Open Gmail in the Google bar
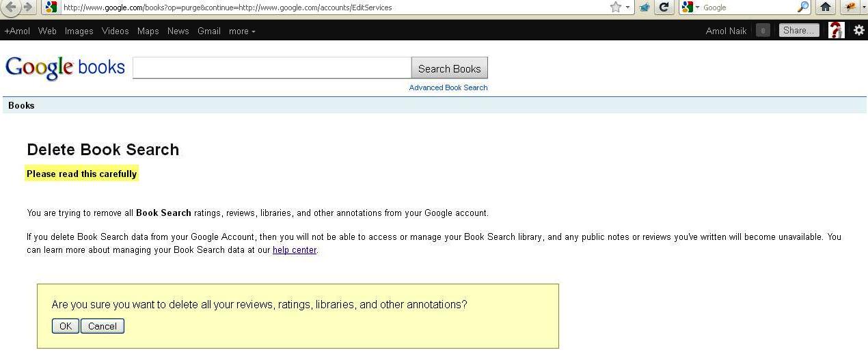This screenshot has width=868, height=352. 208,31
